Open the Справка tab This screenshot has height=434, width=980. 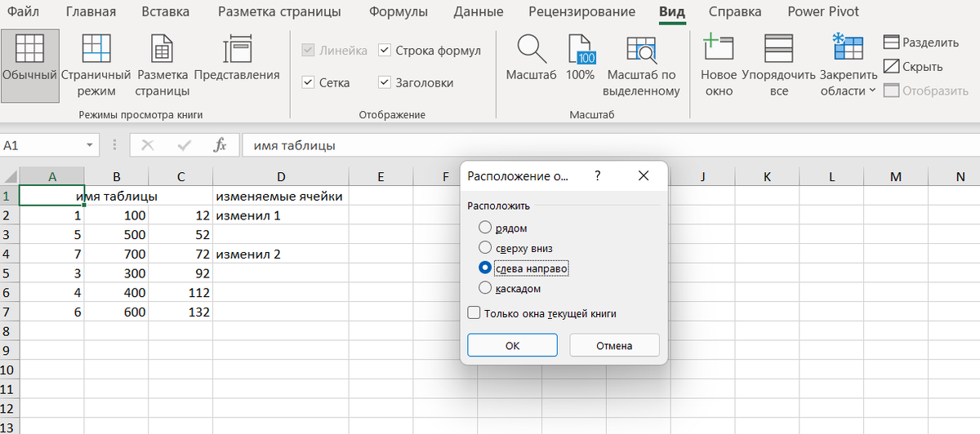735,11
